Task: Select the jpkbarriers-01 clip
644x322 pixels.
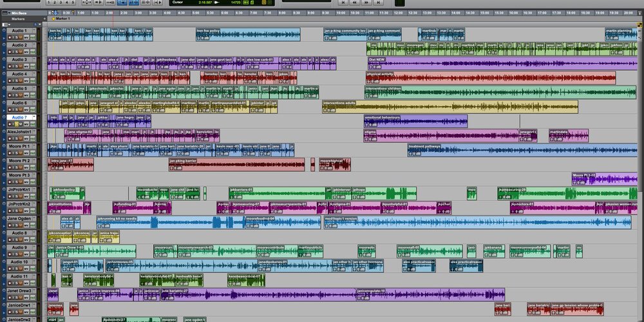Action: tap(277, 193)
